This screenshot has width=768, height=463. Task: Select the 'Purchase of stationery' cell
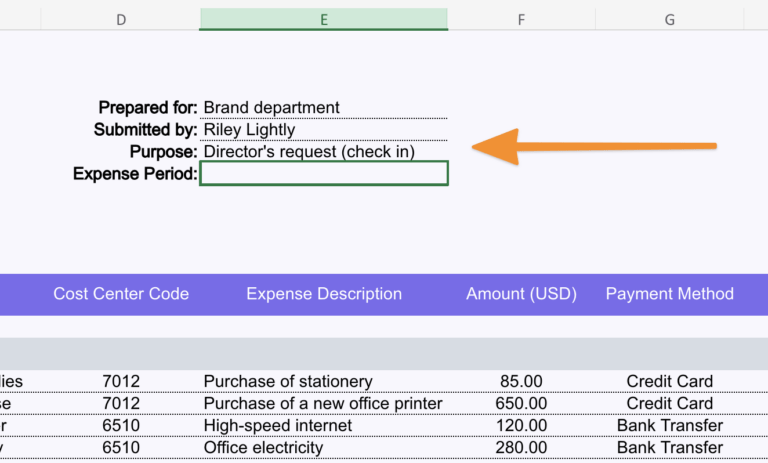coord(288,381)
